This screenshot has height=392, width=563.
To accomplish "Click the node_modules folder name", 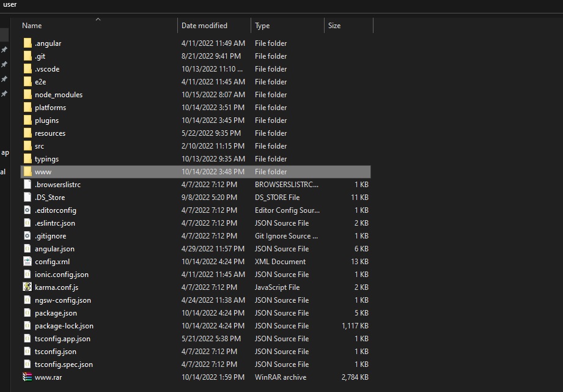I will click(59, 95).
